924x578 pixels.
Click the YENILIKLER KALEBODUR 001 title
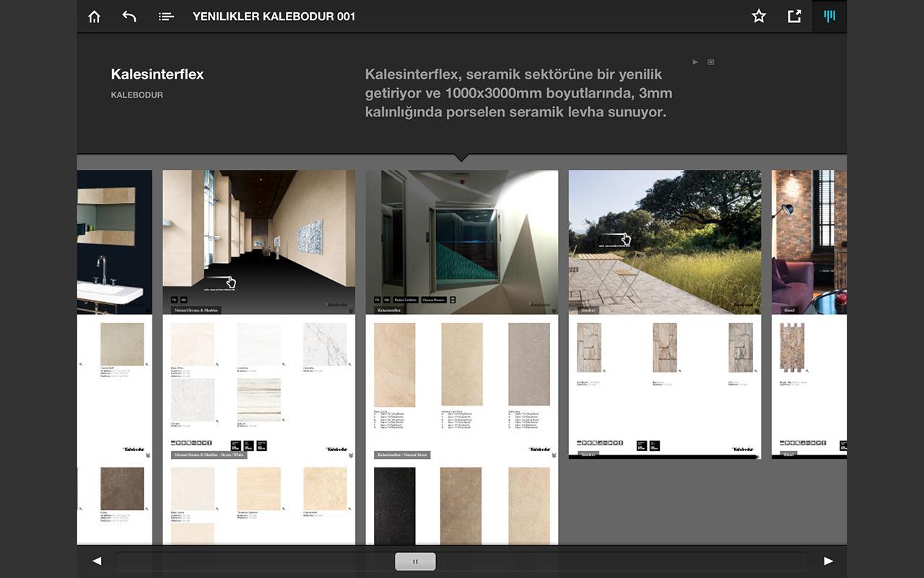tap(274, 16)
